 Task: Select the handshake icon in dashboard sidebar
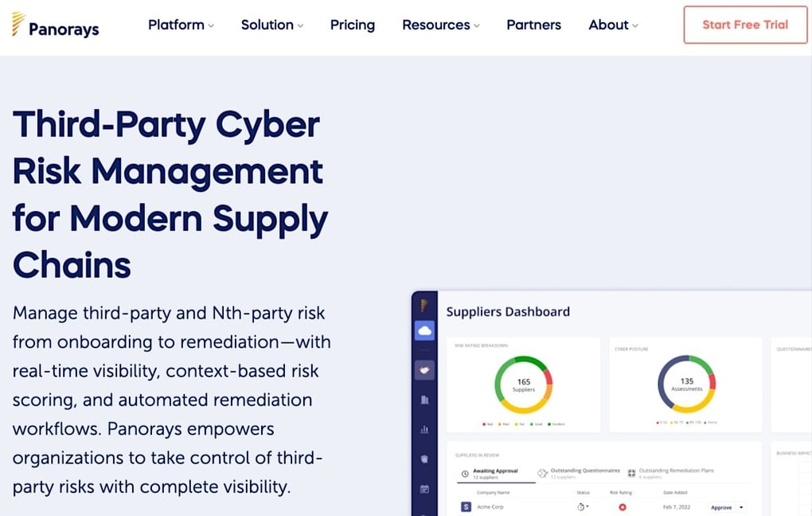(x=424, y=370)
